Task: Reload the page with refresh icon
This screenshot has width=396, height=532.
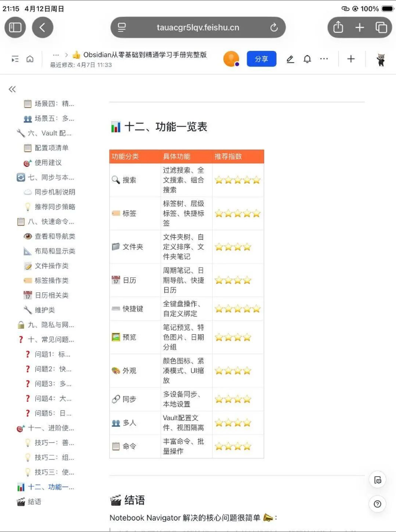Action: point(274,27)
